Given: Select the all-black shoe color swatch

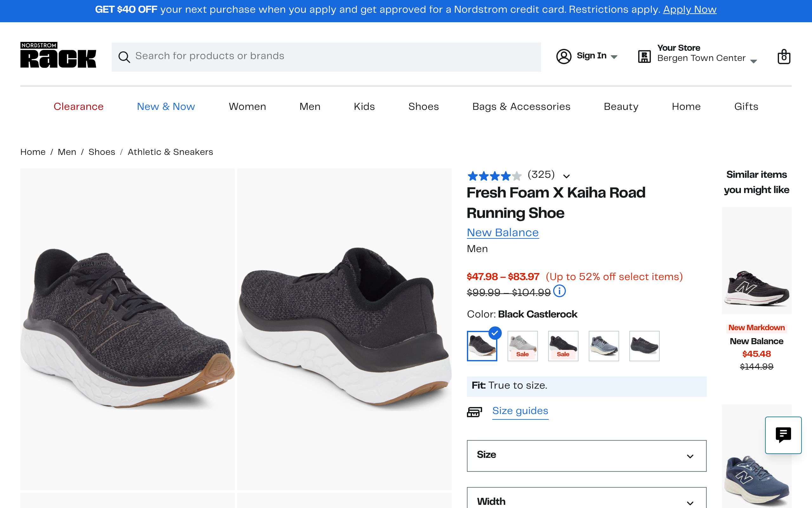Looking at the screenshot, I should click(644, 346).
